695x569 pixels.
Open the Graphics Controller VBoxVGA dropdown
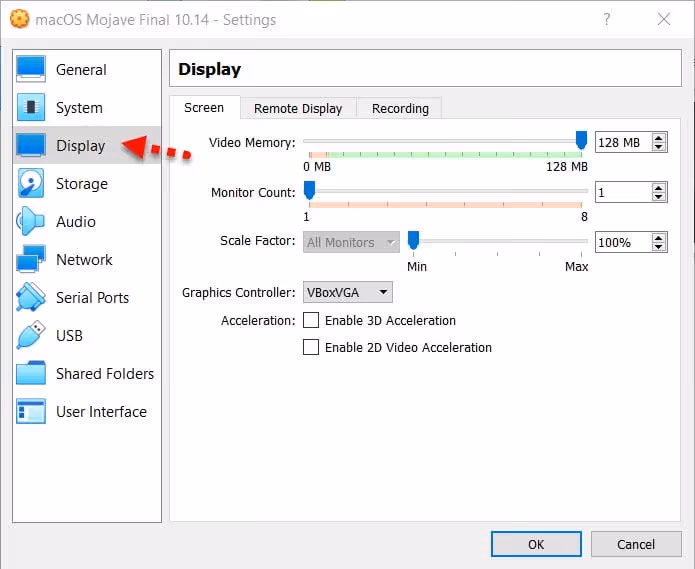pyautogui.click(x=348, y=292)
